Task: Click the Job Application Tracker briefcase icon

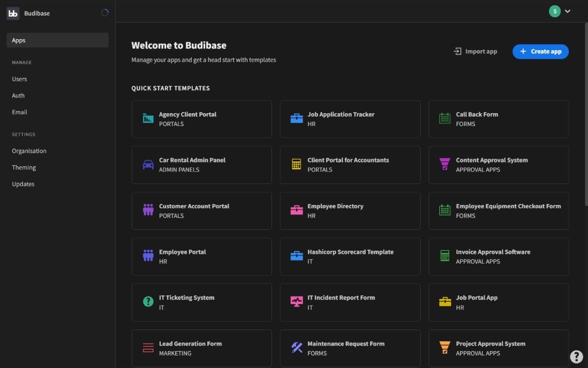Action: [296, 118]
